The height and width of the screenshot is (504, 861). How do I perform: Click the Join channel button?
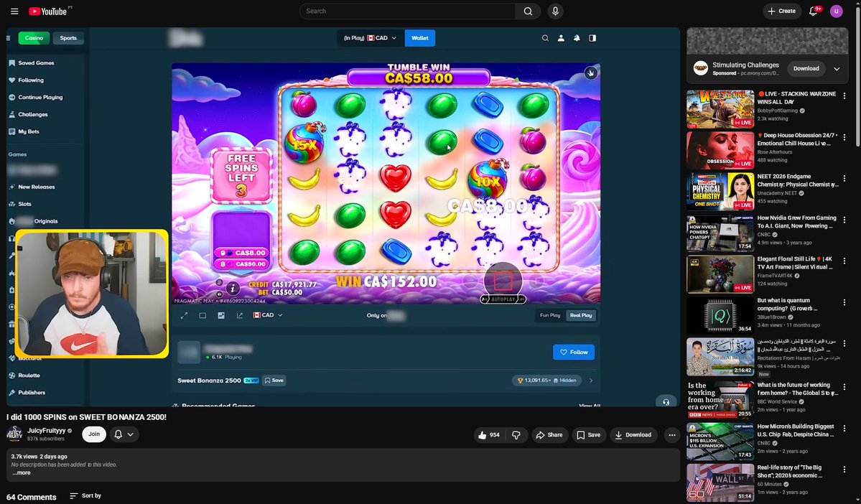click(x=94, y=434)
